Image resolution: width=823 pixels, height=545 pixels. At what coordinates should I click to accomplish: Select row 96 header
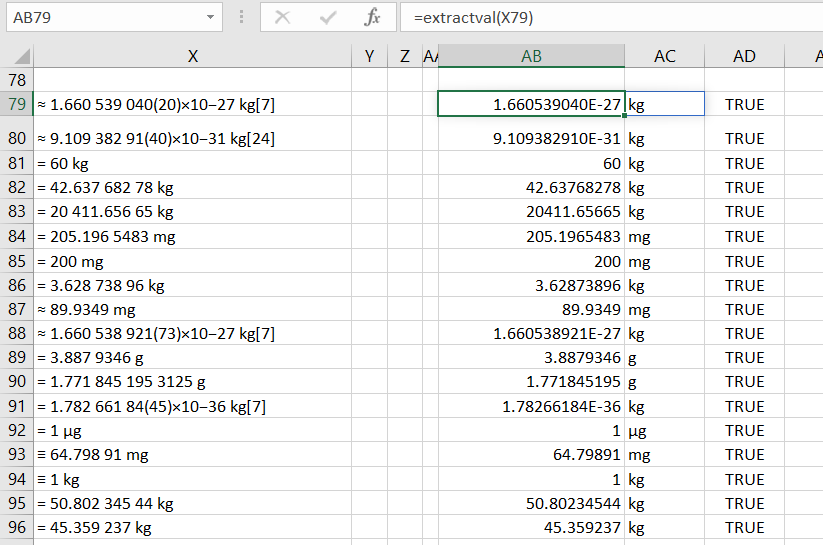(16, 527)
